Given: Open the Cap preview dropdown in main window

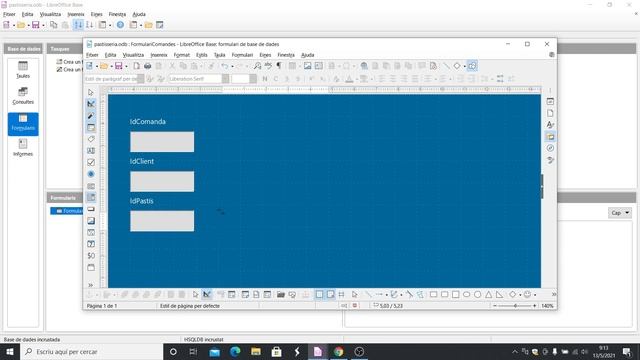Looking at the screenshot, I should (x=620, y=213).
